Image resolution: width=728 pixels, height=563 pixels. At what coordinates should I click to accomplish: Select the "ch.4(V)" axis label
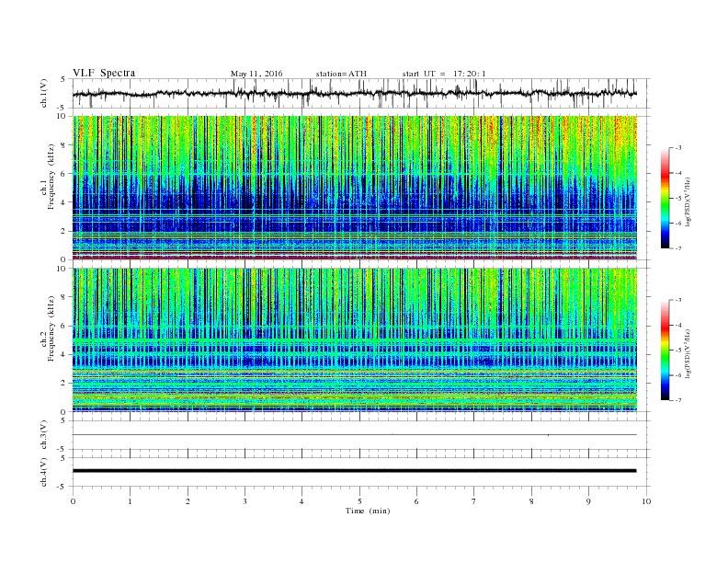click(44, 472)
